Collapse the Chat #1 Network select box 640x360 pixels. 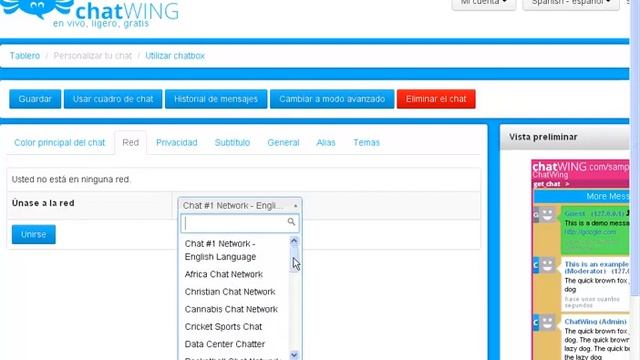coord(240,205)
